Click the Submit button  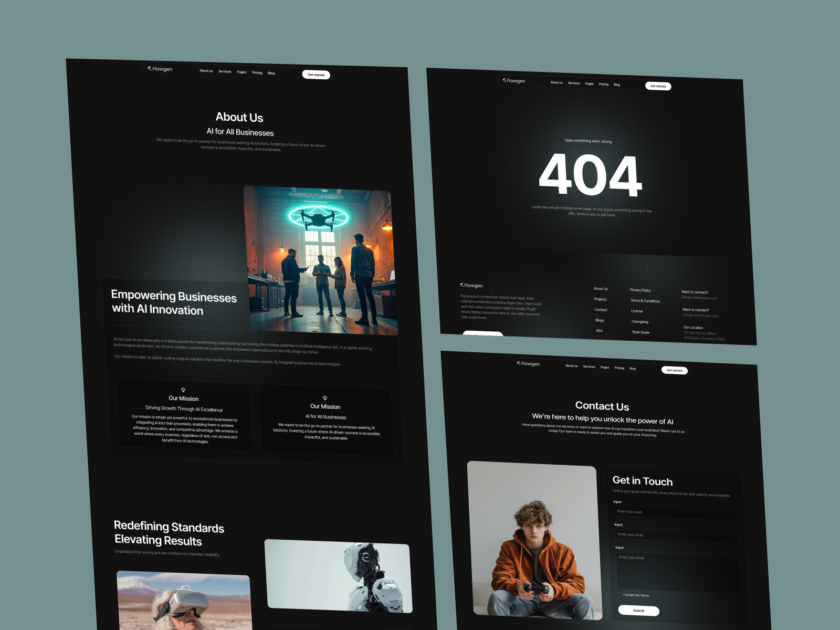[x=639, y=611]
